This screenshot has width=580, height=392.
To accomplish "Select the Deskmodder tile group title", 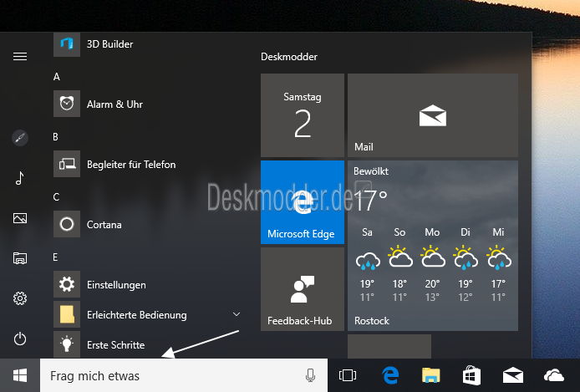I will [289, 57].
